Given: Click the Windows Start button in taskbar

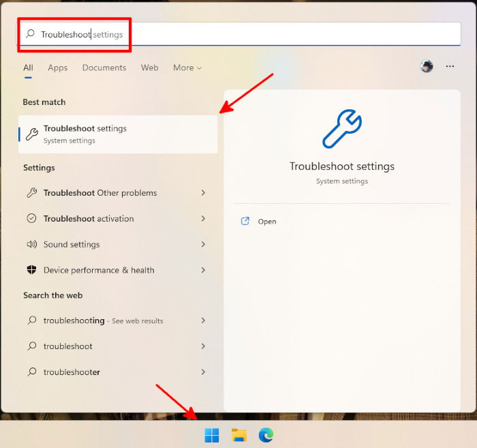Looking at the screenshot, I should coord(212,435).
